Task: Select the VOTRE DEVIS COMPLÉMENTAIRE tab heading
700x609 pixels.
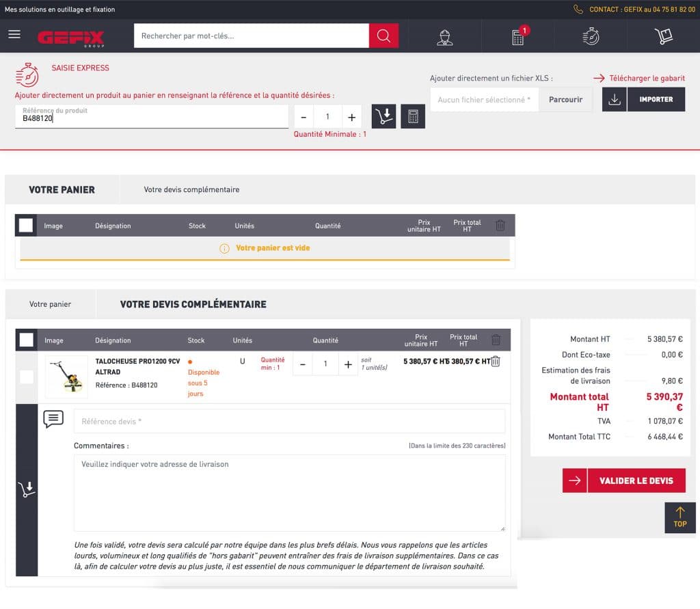Action: pos(193,305)
